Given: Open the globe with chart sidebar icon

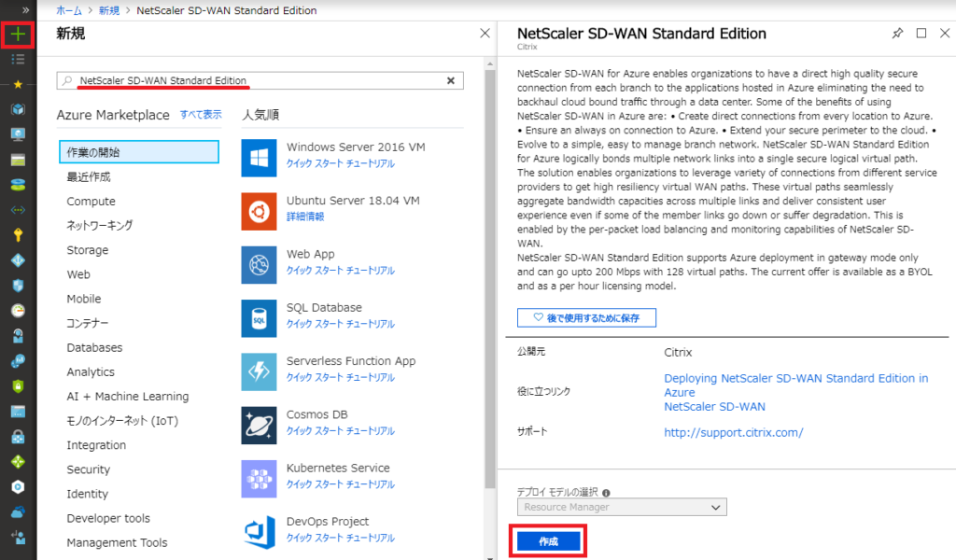Looking at the screenshot, I should pyautogui.click(x=18, y=361).
